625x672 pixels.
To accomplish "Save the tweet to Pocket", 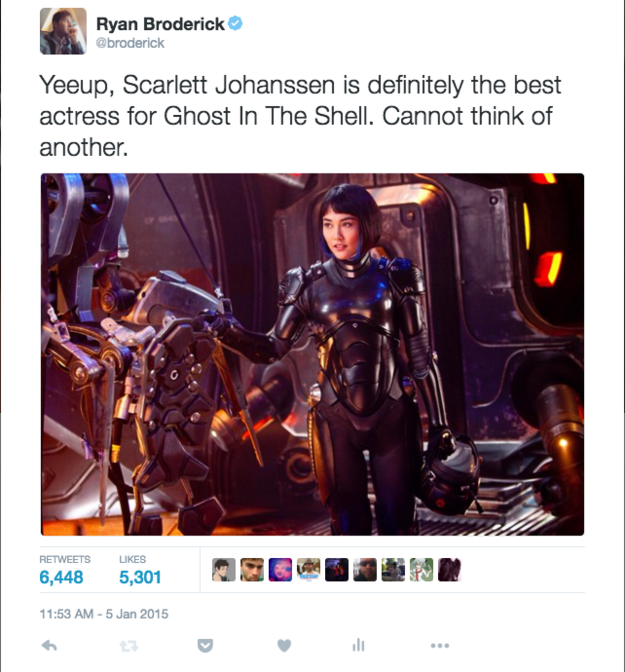I will (x=205, y=645).
